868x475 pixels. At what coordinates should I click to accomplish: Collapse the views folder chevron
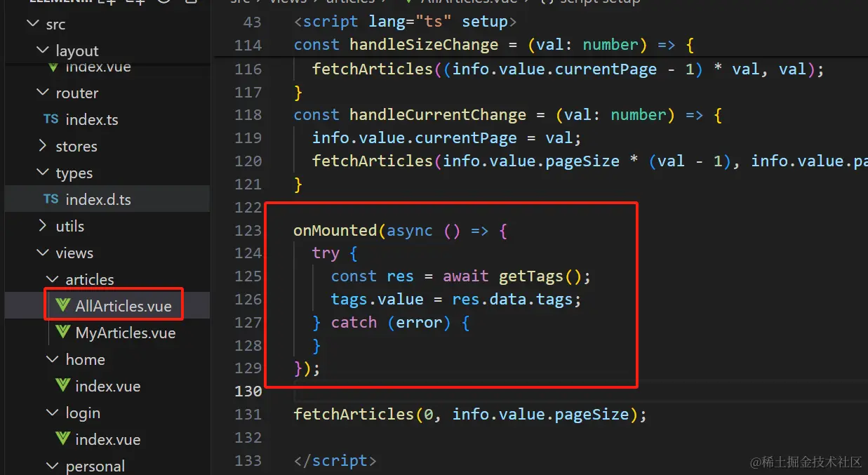coord(42,253)
